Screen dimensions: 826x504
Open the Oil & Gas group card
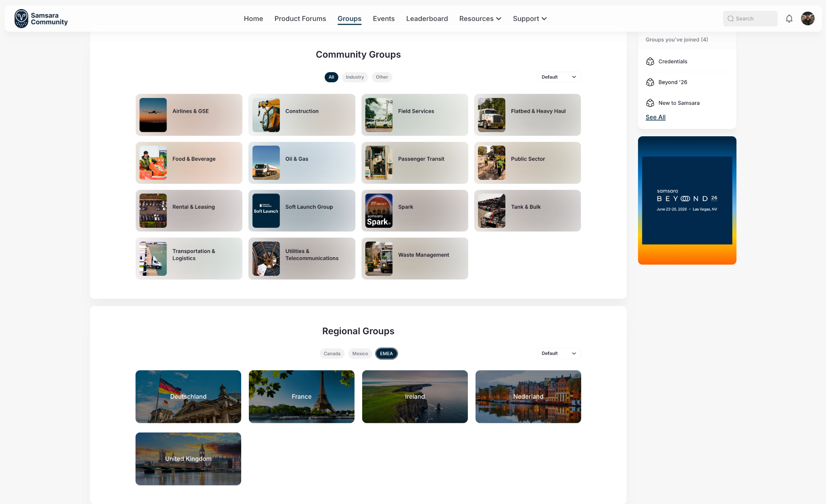[x=302, y=163]
